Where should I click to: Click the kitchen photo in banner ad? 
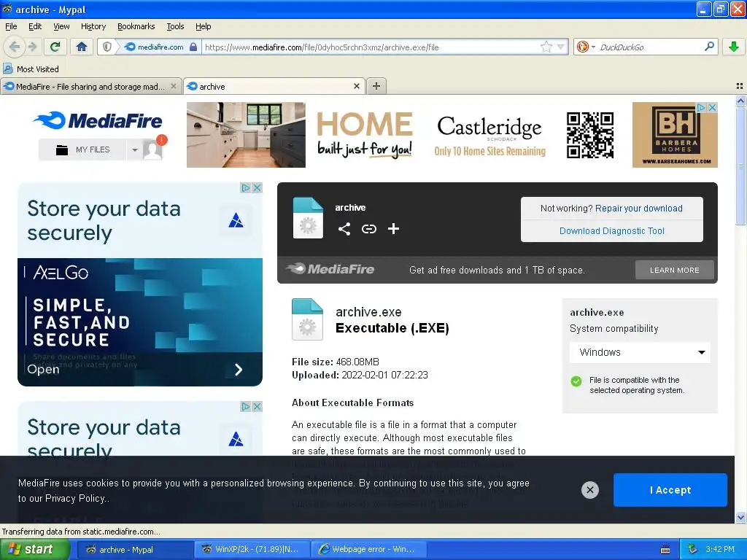(x=246, y=135)
